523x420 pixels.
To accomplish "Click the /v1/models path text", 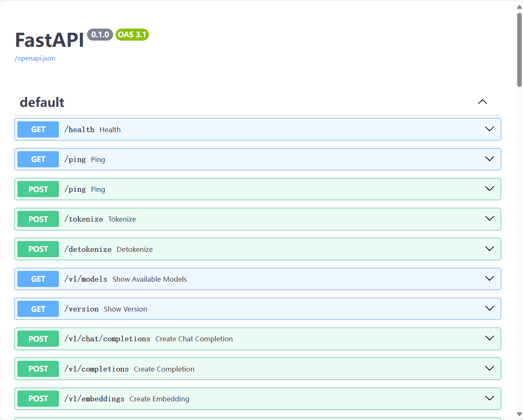I will coord(86,279).
